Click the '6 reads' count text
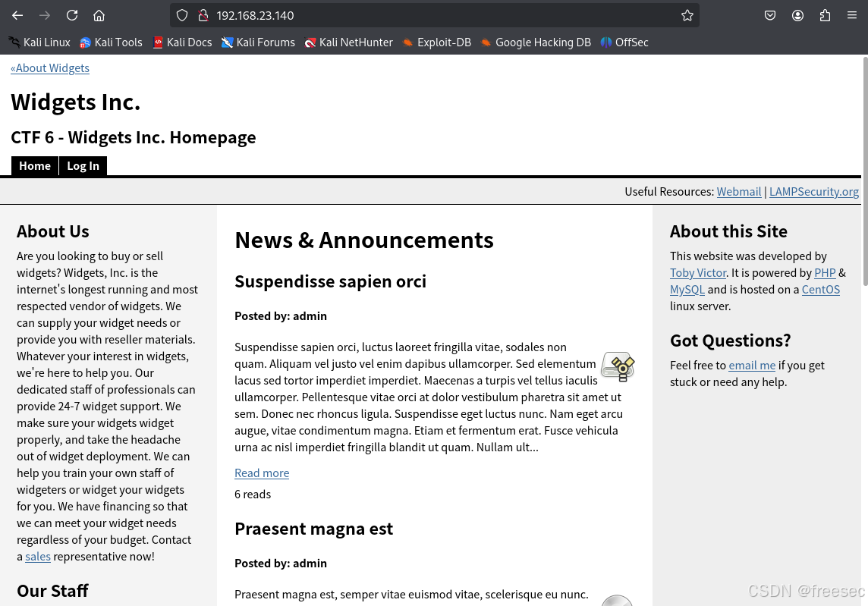Image resolution: width=868 pixels, height=606 pixels. coord(253,495)
